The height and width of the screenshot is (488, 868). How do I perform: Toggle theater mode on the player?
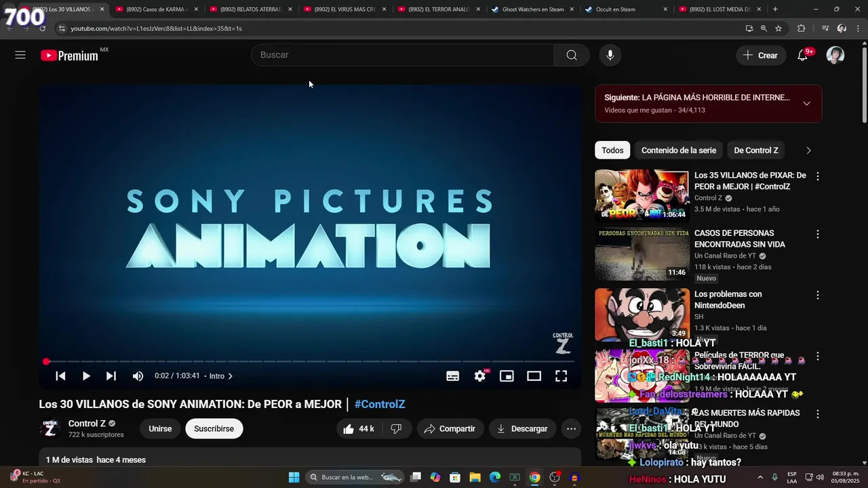coord(534,376)
